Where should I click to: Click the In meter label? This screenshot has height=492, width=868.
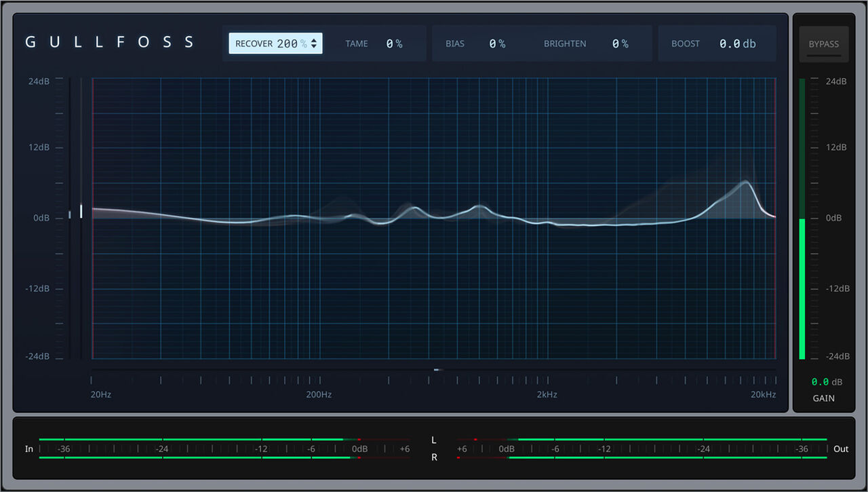click(x=28, y=449)
